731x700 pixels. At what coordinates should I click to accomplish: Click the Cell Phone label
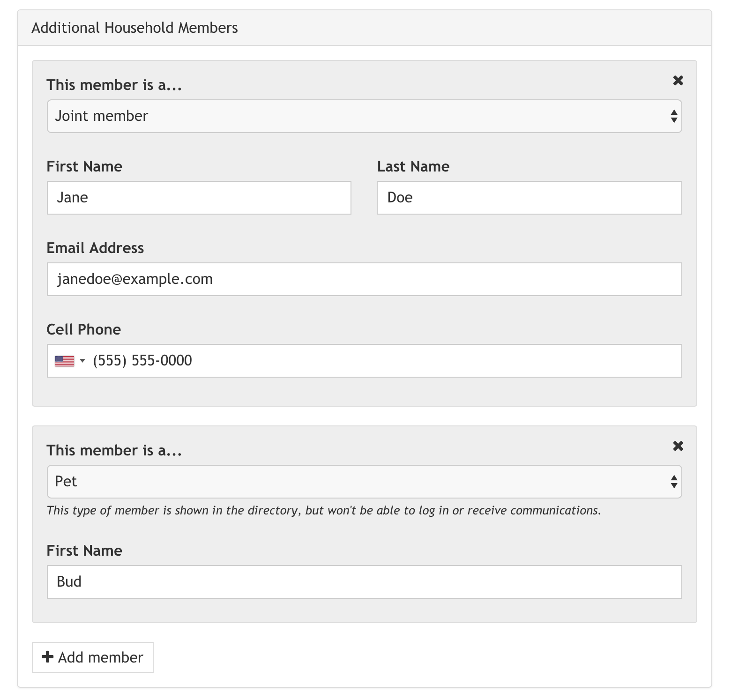pos(83,329)
